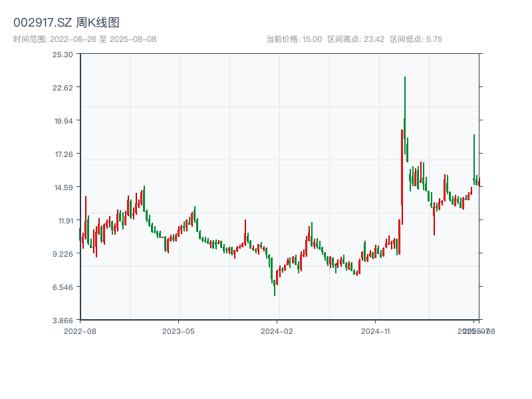
Task: Click the chart title 002917.SZ 周K线图
Action: pos(66,23)
